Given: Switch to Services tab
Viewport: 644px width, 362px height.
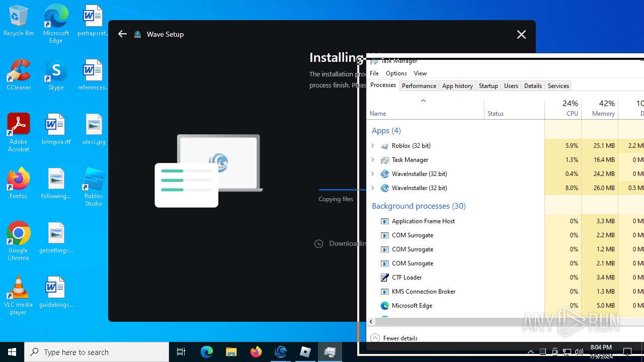Looking at the screenshot, I should [558, 86].
